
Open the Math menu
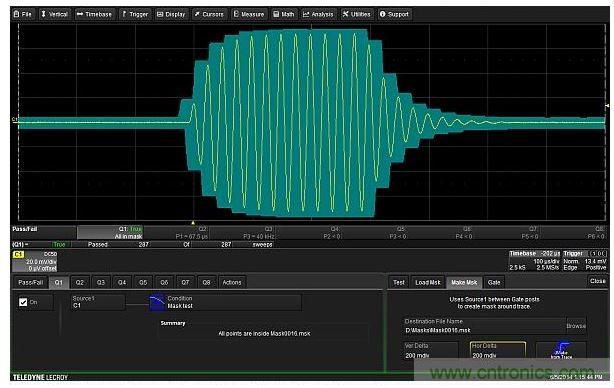pos(284,14)
